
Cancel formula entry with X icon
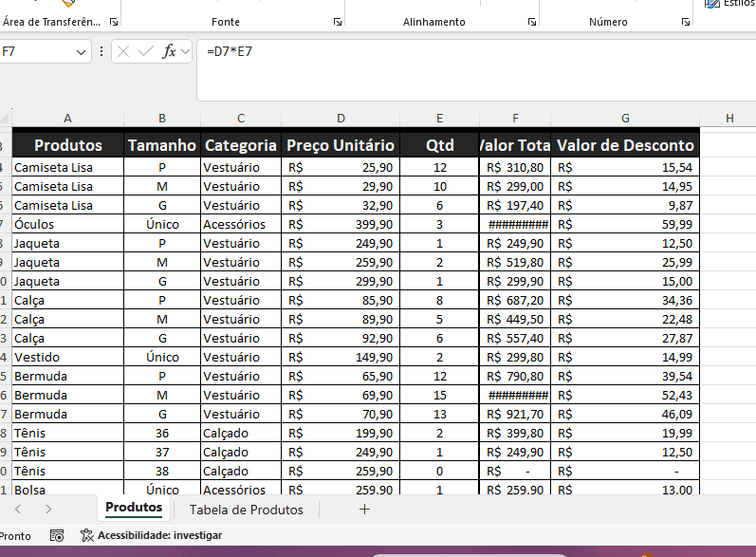click(x=123, y=51)
